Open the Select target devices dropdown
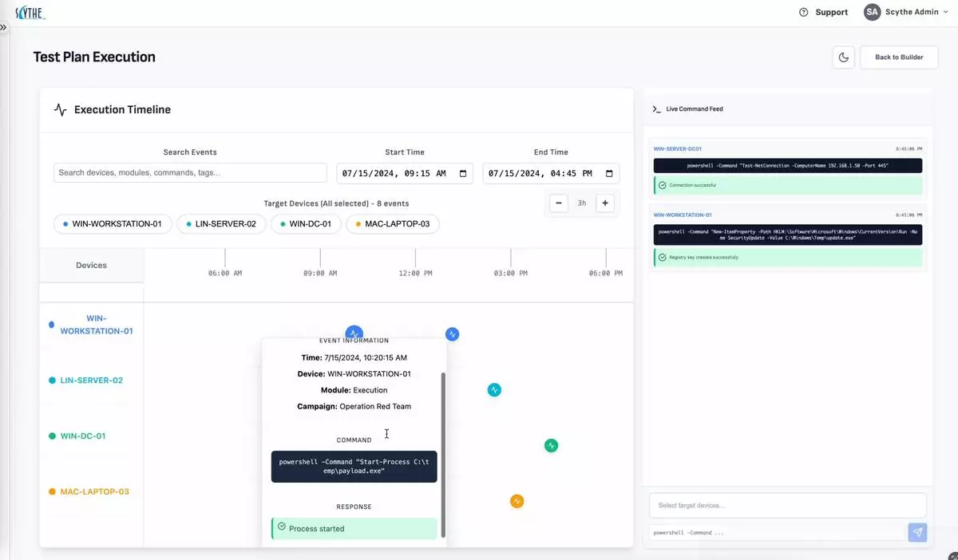Screen dimensions: 958x560 click(x=787, y=506)
